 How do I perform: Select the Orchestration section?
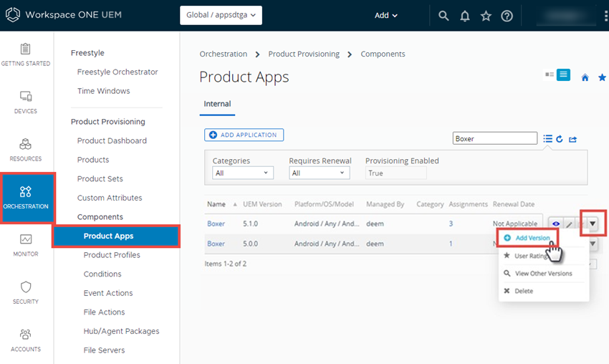click(27, 198)
